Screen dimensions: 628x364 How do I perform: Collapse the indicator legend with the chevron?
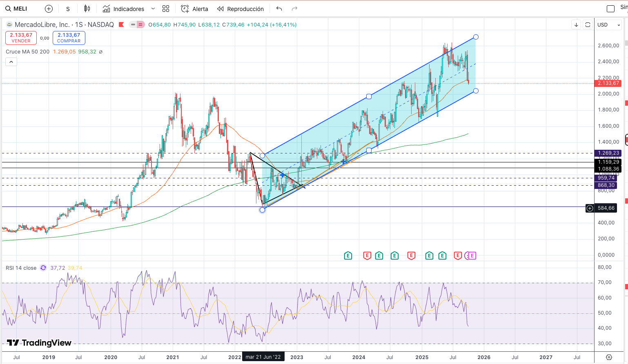pos(11,62)
